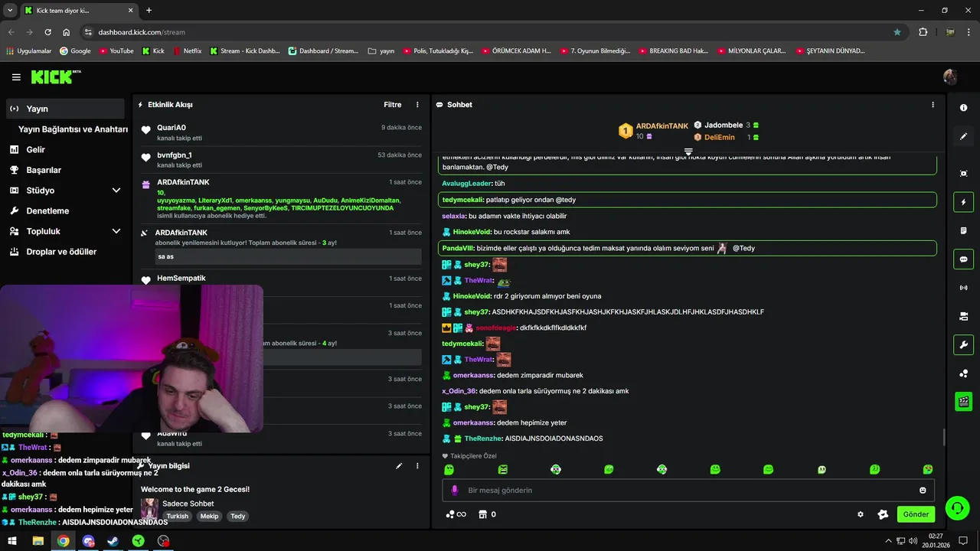This screenshot has width=980, height=551.
Task: Click the pencil edit icon in right sidebar
Action: (963, 136)
